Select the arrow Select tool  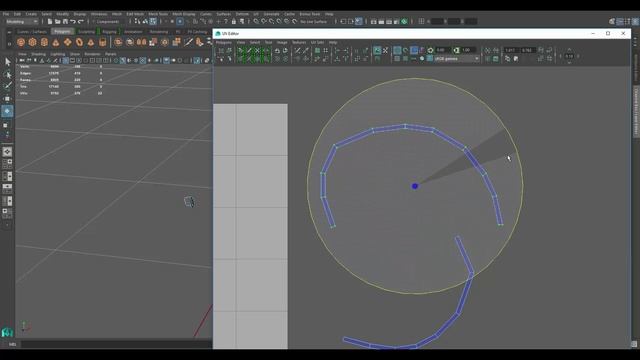[x=7, y=62]
